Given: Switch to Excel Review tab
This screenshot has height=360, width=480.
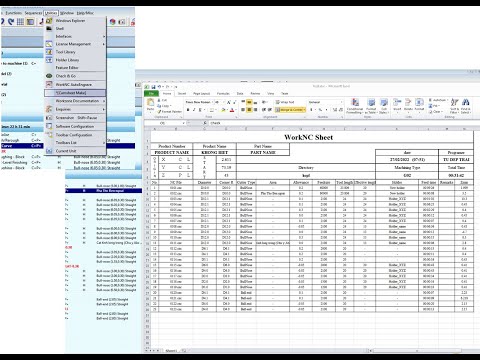Looking at the screenshot, I should [255, 94].
